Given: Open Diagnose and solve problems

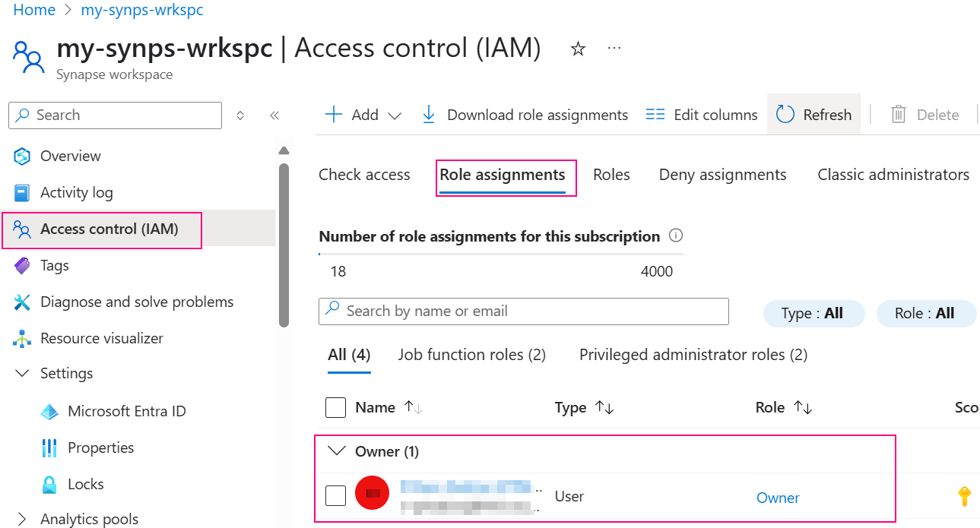Looking at the screenshot, I should (137, 302).
